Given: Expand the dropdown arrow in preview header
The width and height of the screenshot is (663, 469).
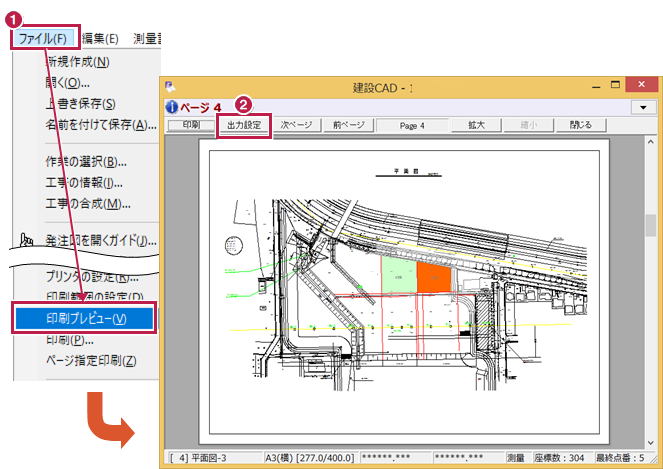Looking at the screenshot, I should click(644, 107).
